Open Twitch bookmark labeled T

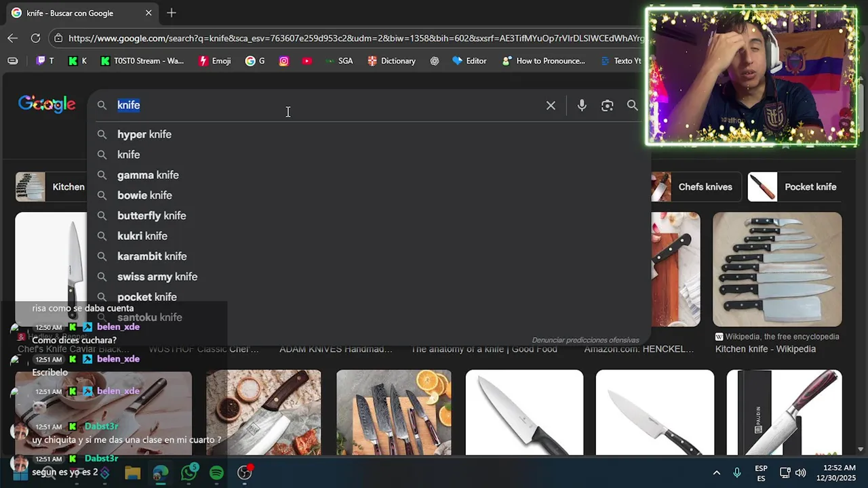[45, 61]
